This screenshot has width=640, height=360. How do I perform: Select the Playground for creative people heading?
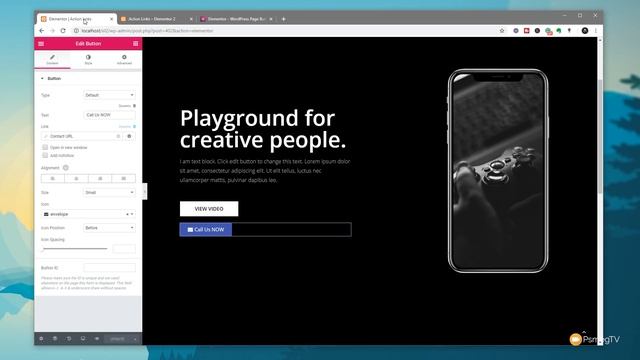(x=263, y=129)
